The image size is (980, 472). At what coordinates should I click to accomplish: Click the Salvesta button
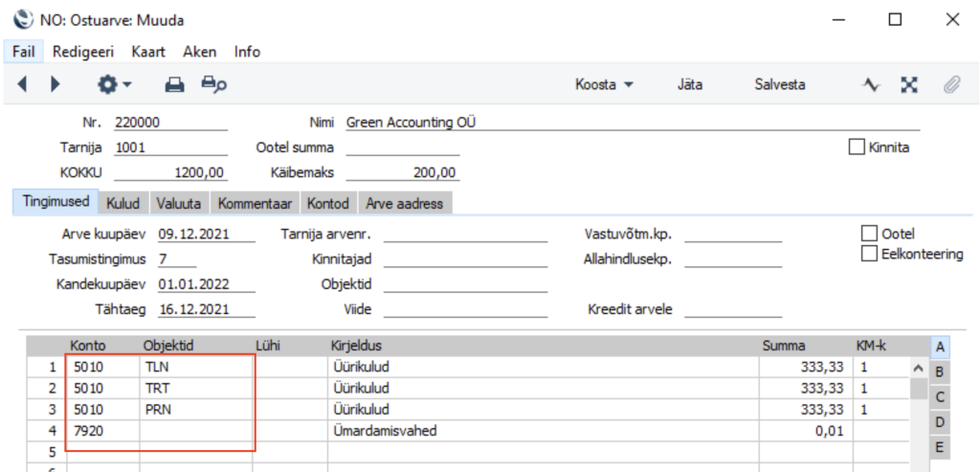(779, 84)
